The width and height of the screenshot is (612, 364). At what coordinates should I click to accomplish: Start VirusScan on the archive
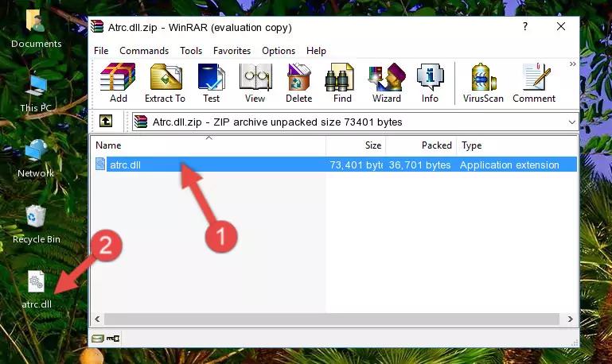coord(483,83)
